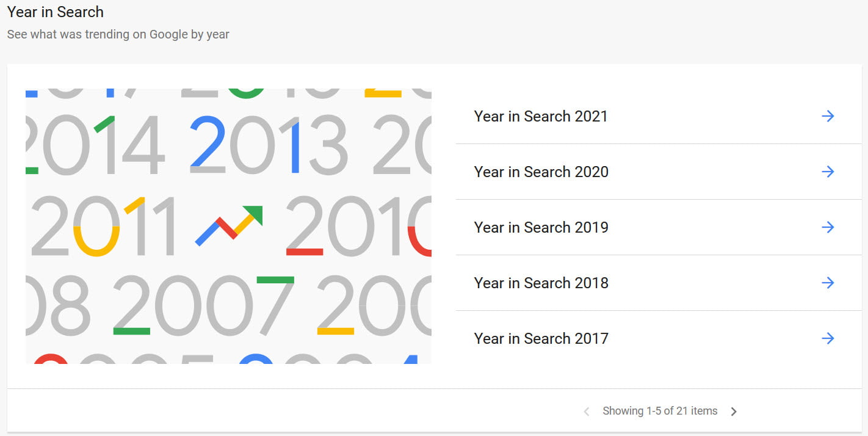Click the arrow icon beside Year in Search 2017

click(x=828, y=338)
